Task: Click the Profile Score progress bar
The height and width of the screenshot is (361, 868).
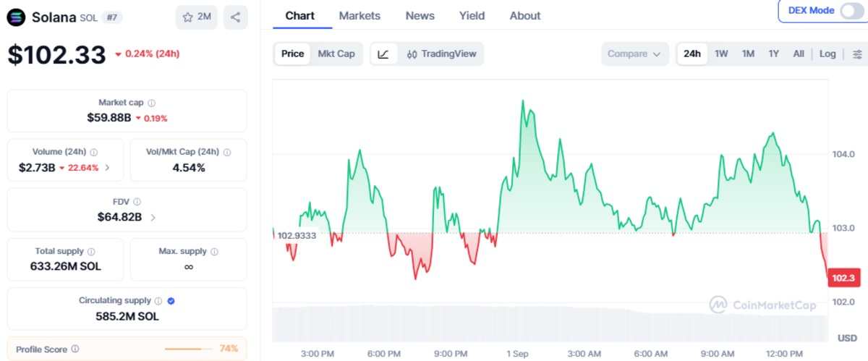Action: click(188, 349)
